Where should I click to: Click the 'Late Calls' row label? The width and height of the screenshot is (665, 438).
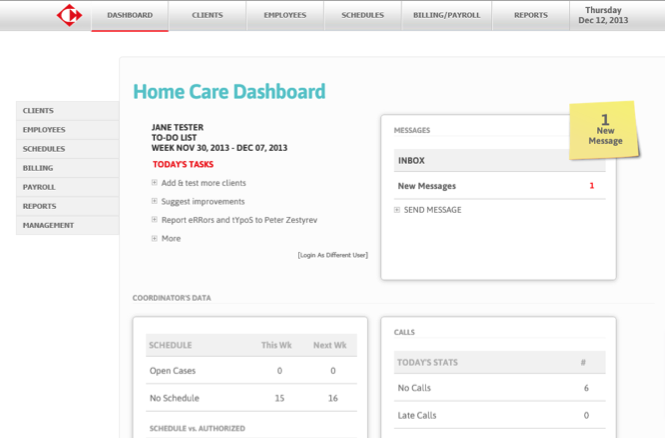tap(417, 416)
